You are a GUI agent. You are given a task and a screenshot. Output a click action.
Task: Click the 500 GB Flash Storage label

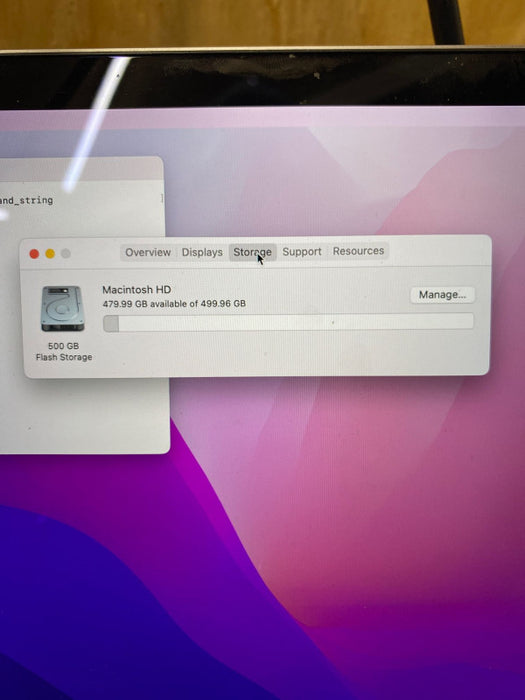64,351
